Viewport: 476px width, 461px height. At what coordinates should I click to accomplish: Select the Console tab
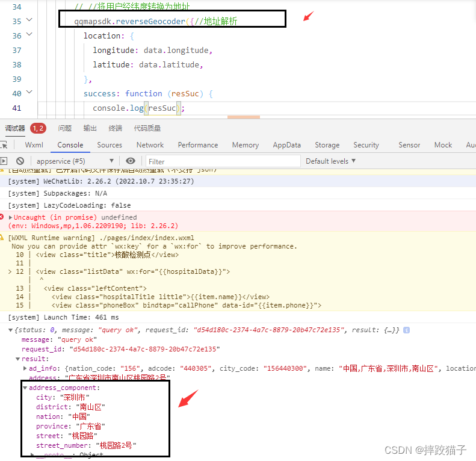(x=70, y=145)
